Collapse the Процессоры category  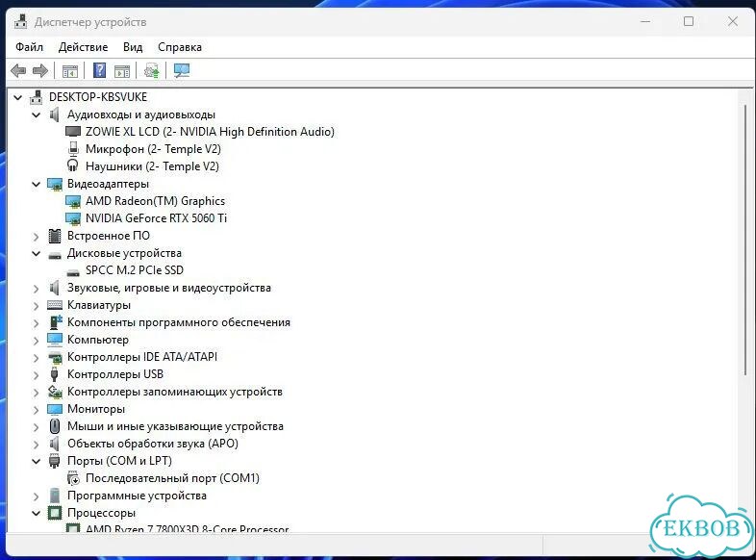pyautogui.click(x=37, y=513)
